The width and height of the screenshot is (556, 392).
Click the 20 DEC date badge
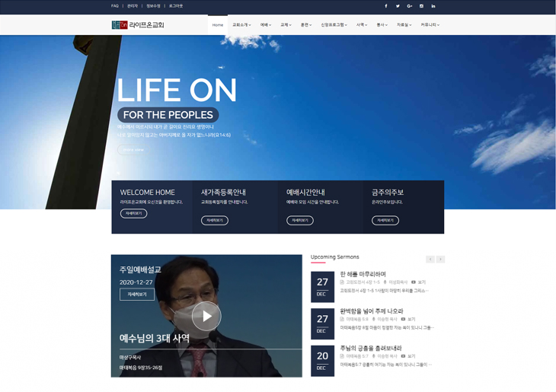pyautogui.click(x=322, y=361)
